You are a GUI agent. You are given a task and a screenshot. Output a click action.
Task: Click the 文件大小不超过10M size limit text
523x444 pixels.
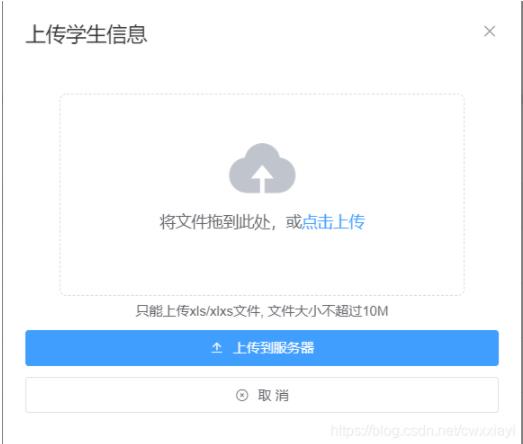pos(328,311)
